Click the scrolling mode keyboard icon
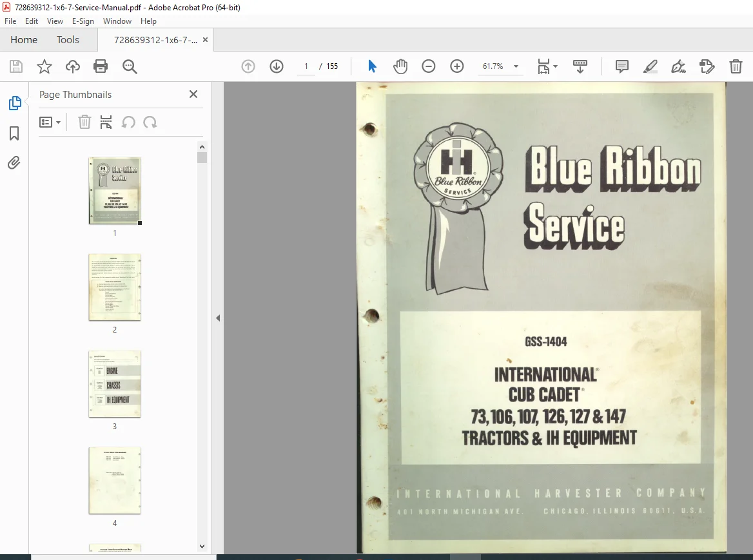Viewport: 753px width, 560px height. click(580, 66)
